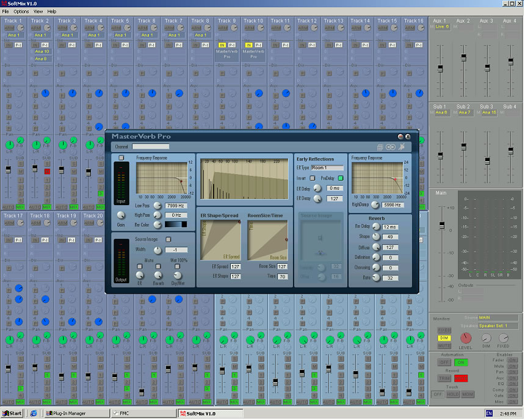Click the Automation OFF button
Image resolution: width=525 pixels, height=420 pixels.
[444, 363]
